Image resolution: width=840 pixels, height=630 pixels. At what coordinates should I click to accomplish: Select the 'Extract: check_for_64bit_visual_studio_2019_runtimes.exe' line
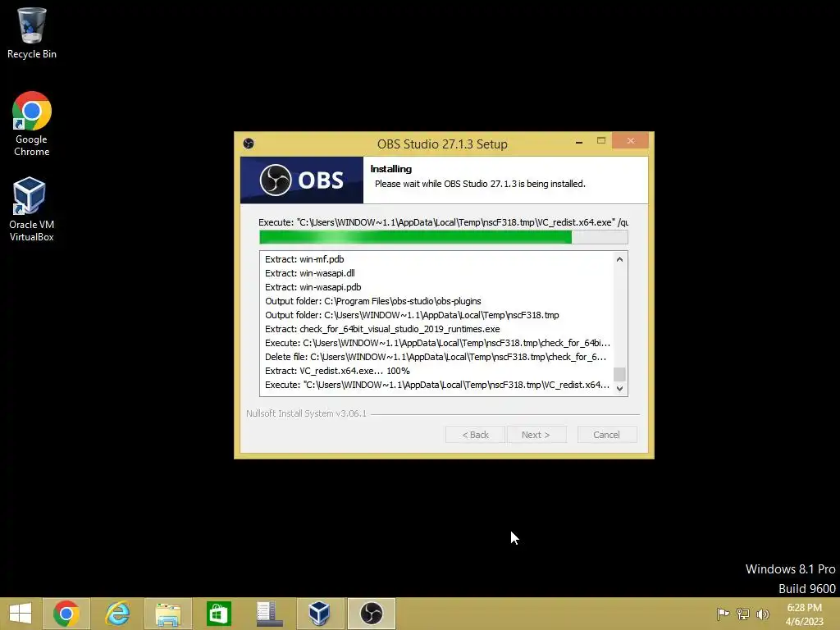(x=382, y=329)
